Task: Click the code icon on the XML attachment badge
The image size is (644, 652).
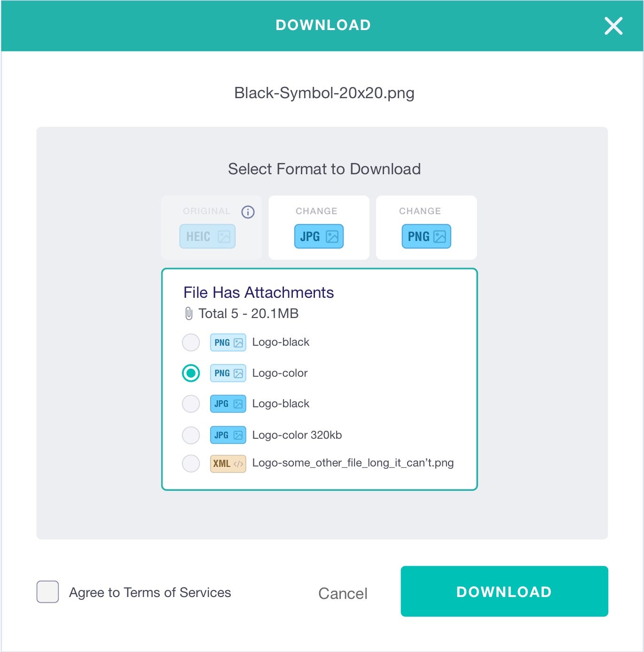Action: point(238,463)
